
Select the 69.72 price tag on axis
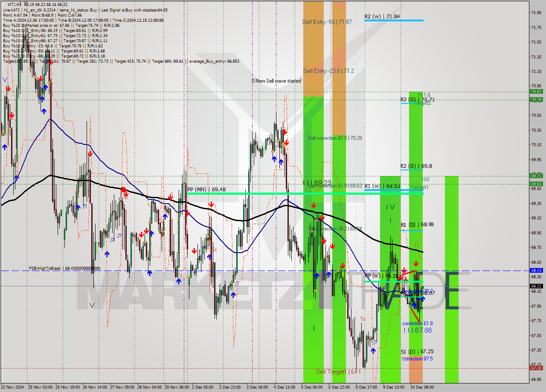(536, 176)
